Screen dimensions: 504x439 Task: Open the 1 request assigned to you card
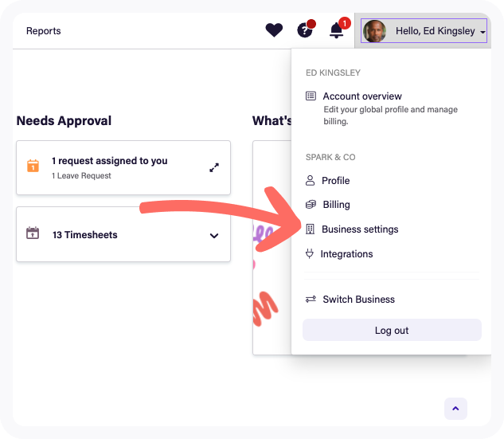pos(110,161)
